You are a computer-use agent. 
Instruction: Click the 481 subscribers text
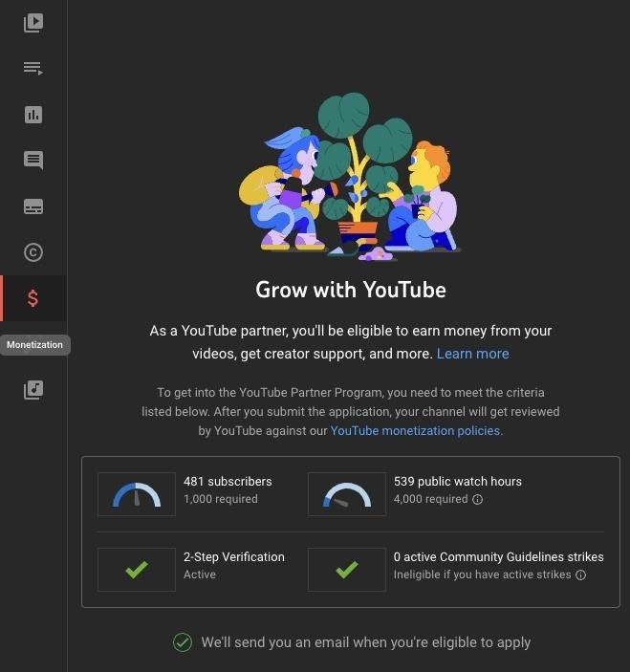click(228, 481)
